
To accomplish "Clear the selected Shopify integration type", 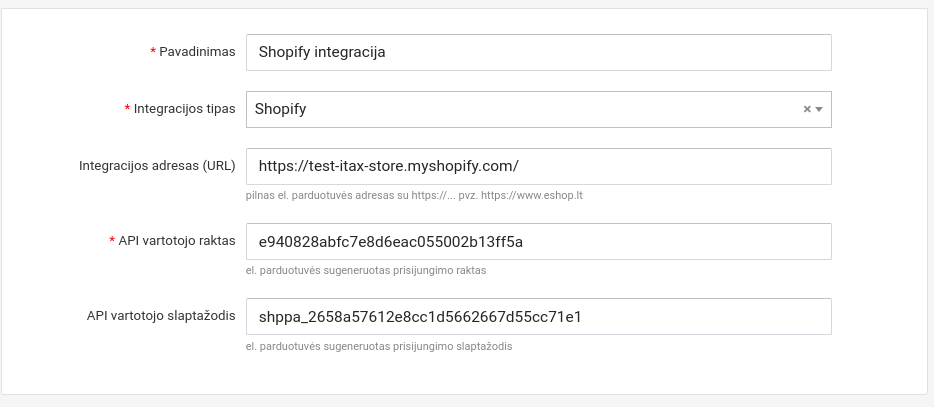I will pos(807,110).
